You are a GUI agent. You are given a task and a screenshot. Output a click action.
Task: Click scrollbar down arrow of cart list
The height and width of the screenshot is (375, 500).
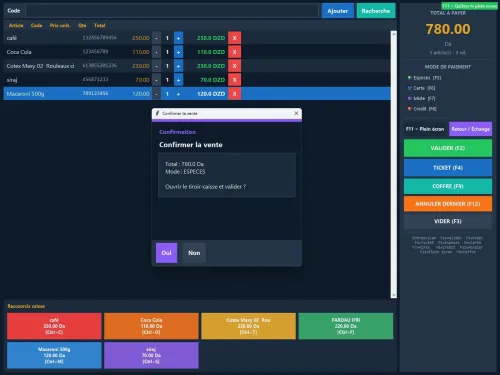[394, 295]
